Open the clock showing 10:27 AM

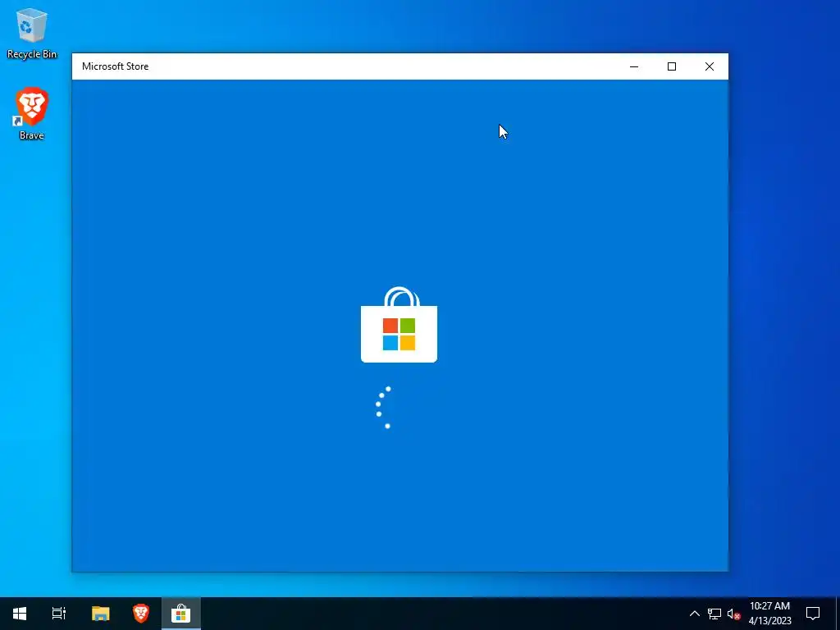pos(769,614)
